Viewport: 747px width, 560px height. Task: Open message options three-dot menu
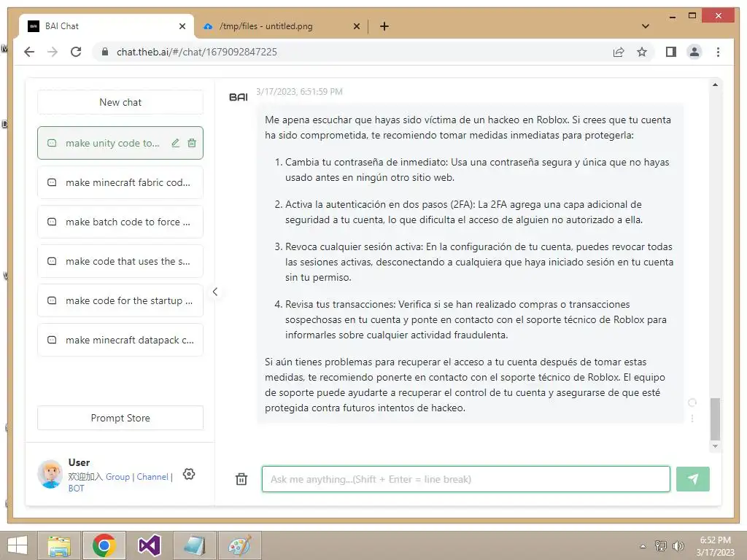click(x=692, y=418)
